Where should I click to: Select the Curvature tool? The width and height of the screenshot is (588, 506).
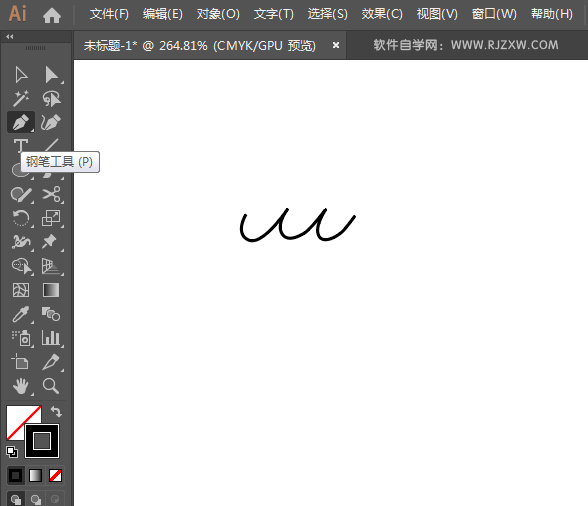51,122
